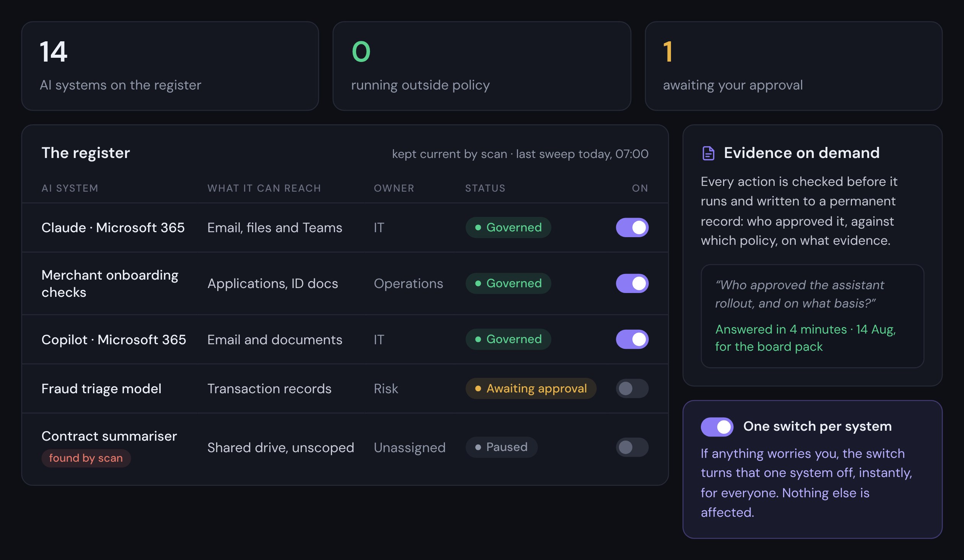
Task: Enable the Fraud triage model toggle
Action: 632,389
